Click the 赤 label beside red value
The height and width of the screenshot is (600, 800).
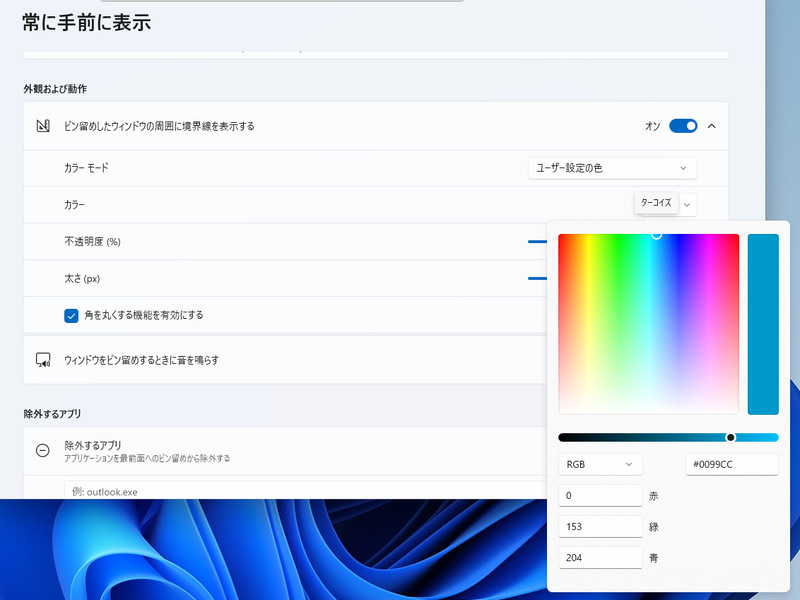[x=653, y=496]
